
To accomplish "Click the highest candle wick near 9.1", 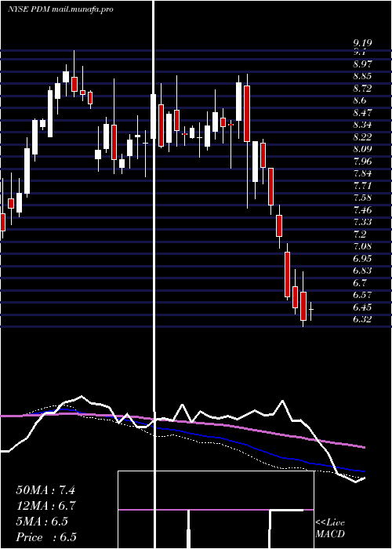I will 74,74.
